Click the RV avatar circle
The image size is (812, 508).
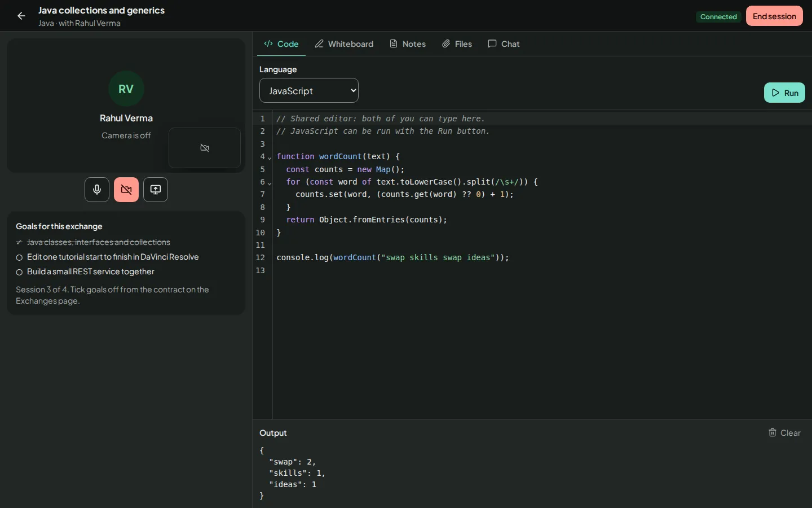(126, 89)
